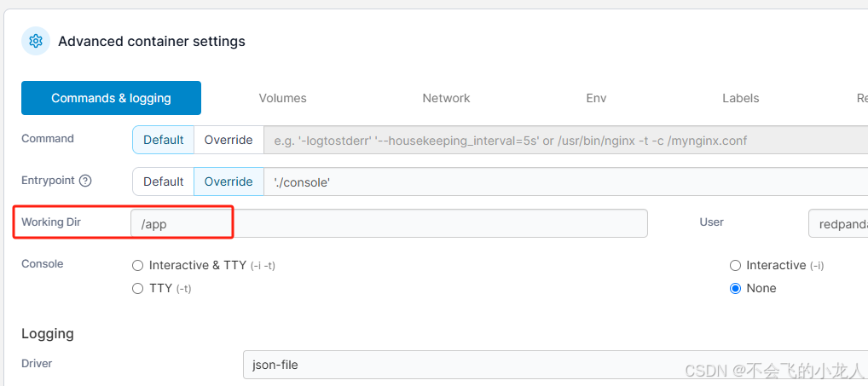868x386 pixels.
Task: Click the Command label
Action: (48, 138)
